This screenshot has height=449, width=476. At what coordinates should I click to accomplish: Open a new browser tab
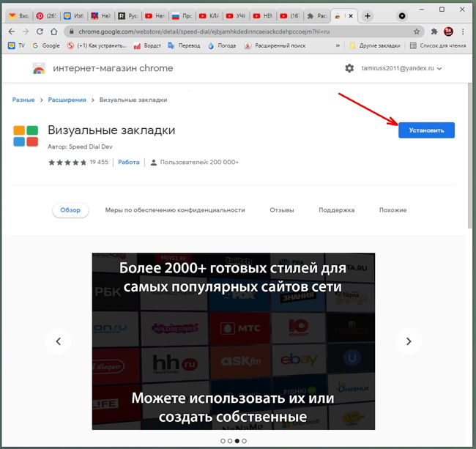click(x=368, y=16)
